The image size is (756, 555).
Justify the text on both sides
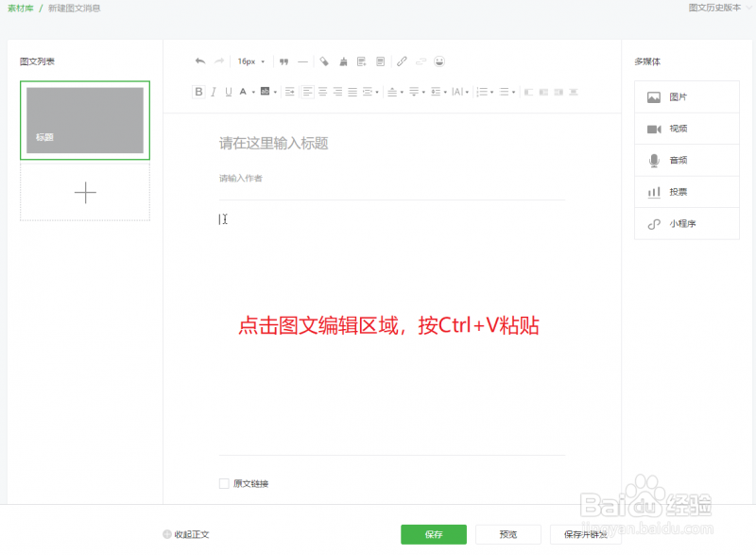pyautogui.click(x=352, y=92)
